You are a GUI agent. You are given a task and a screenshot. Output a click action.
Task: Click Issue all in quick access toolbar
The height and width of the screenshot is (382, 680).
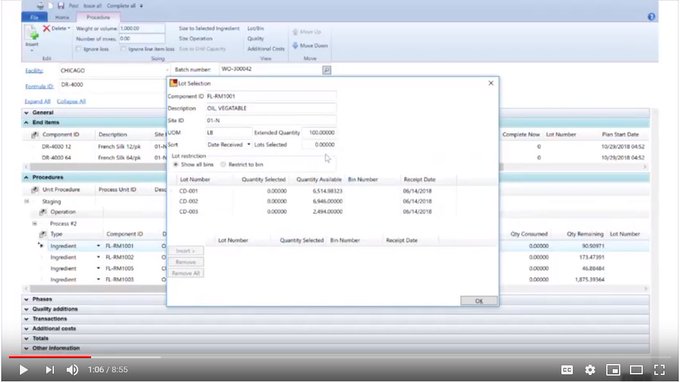tap(92, 6)
